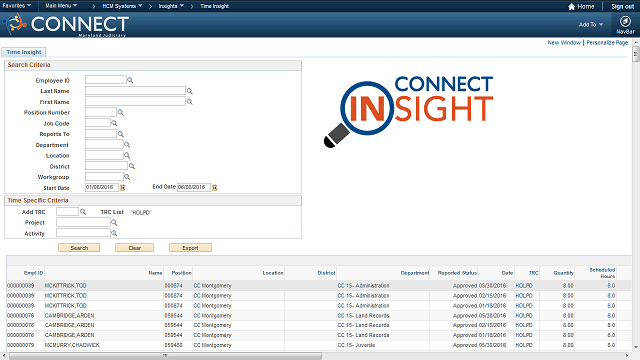The image size is (640, 360).
Task: Focus the Employee ID input field
Action: [106, 80]
